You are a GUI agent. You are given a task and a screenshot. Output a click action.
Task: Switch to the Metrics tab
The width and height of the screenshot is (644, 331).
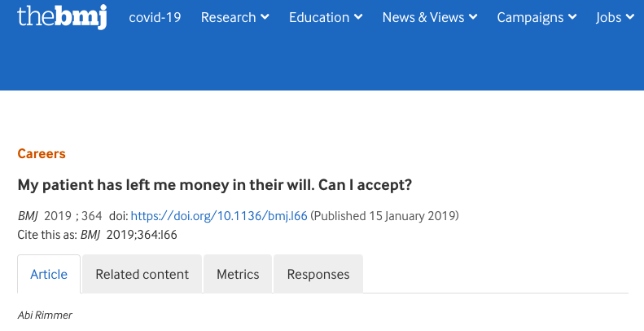click(238, 274)
